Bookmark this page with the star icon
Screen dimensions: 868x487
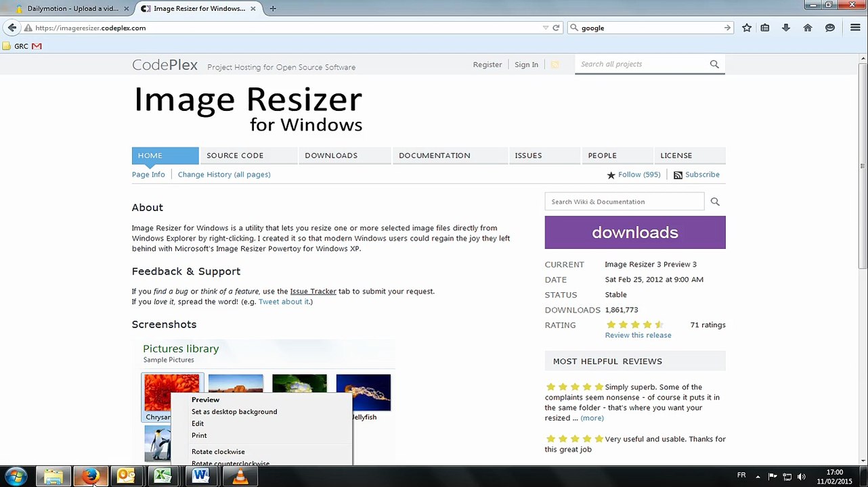tap(747, 28)
